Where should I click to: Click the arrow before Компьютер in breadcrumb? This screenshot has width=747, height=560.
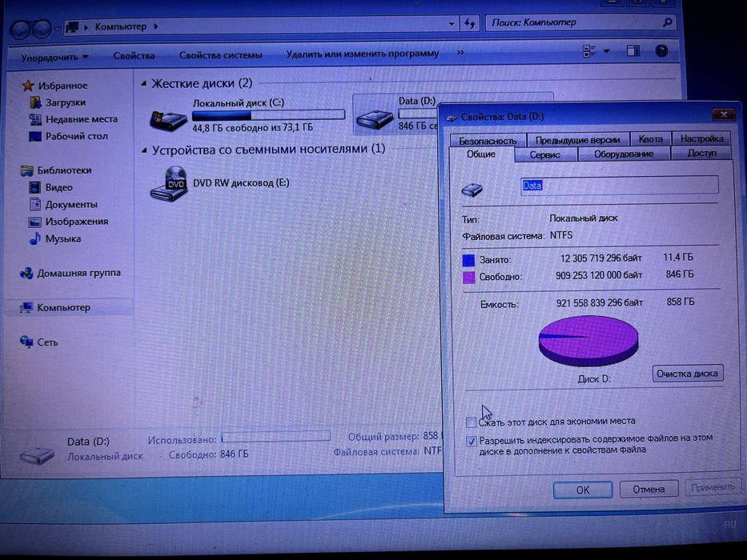coord(86,27)
